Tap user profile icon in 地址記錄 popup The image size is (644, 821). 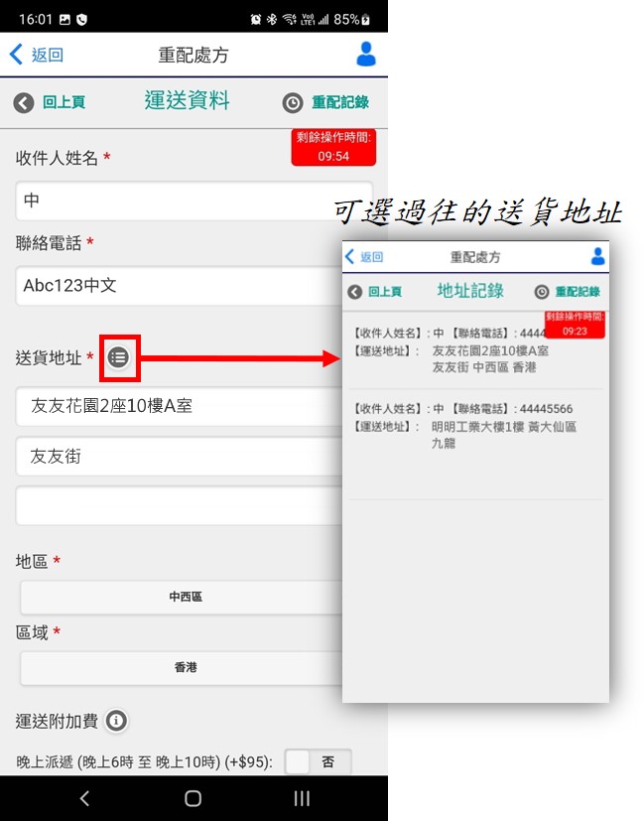[x=597, y=257]
